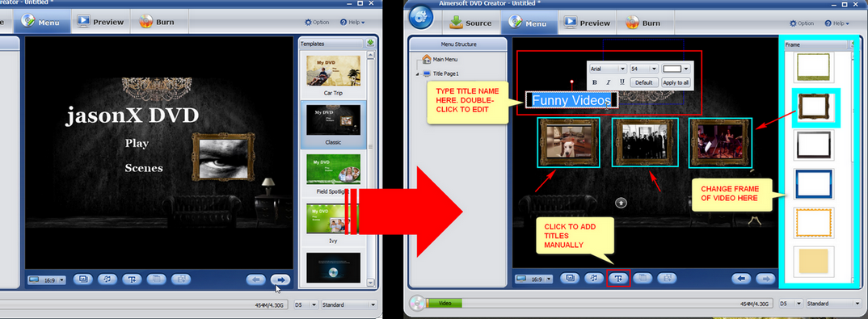Open the font size 54 dropdown
The width and height of the screenshot is (868, 319).
click(x=644, y=69)
